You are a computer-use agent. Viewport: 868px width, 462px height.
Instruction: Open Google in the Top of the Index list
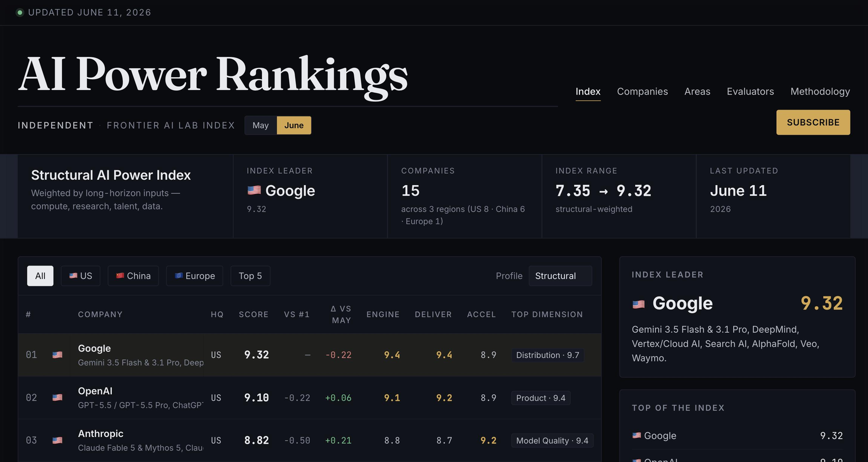pos(660,435)
